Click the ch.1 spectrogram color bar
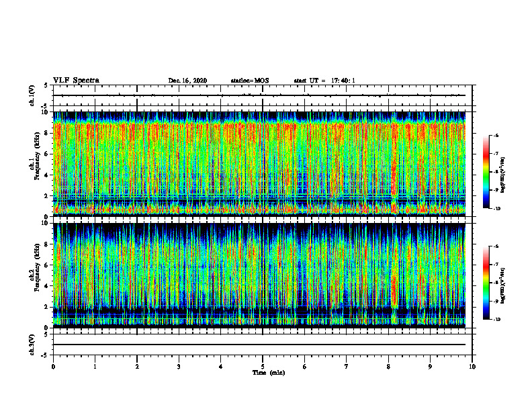This screenshot has width=532, height=411. click(x=486, y=172)
